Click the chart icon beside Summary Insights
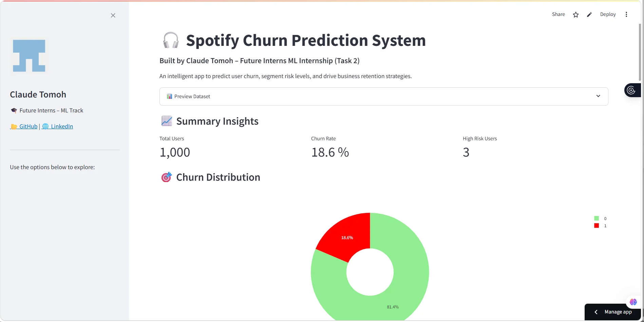The image size is (644, 322). pyautogui.click(x=167, y=121)
